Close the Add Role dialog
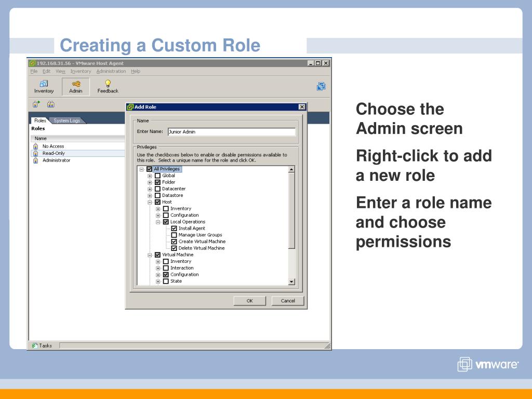 click(x=302, y=107)
